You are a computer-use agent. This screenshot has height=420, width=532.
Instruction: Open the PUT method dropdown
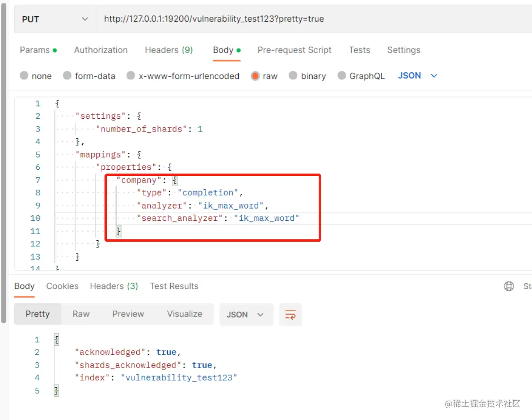(x=55, y=19)
